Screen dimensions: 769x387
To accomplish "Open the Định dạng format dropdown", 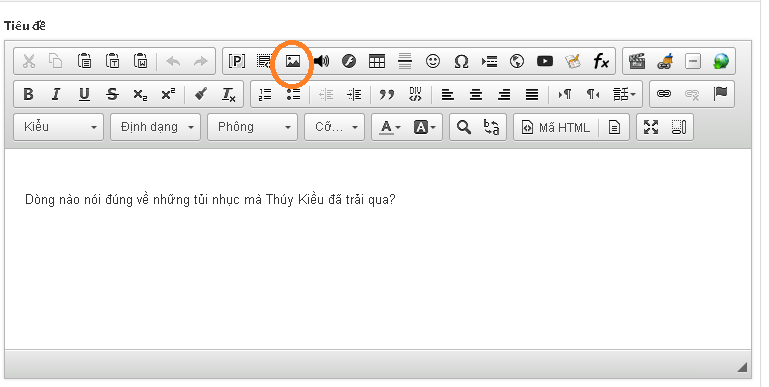I will click(155, 127).
